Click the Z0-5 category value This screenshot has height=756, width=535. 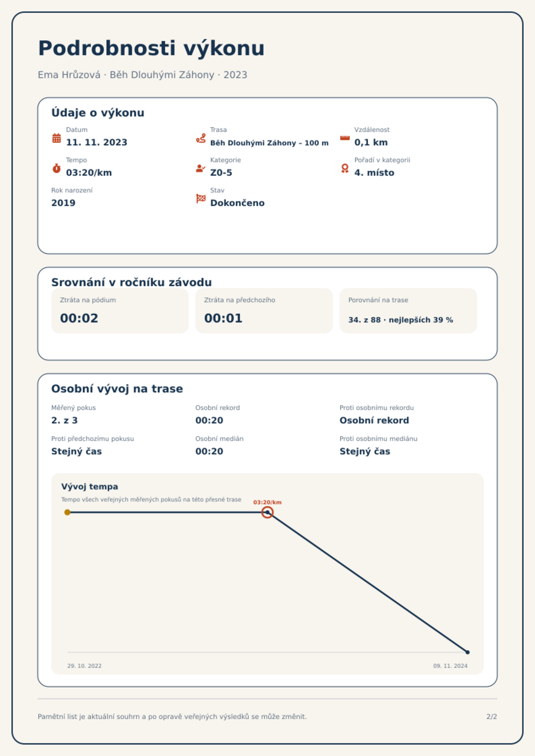(x=221, y=173)
